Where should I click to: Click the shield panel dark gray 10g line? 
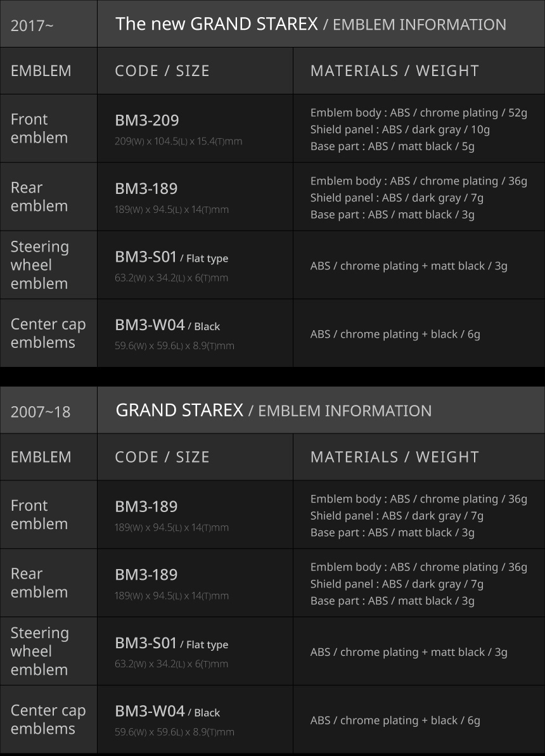pyautogui.click(x=399, y=130)
